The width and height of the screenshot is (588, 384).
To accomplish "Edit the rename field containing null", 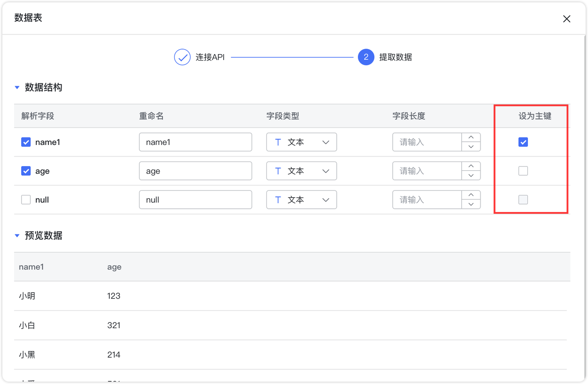I will (x=196, y=200).
